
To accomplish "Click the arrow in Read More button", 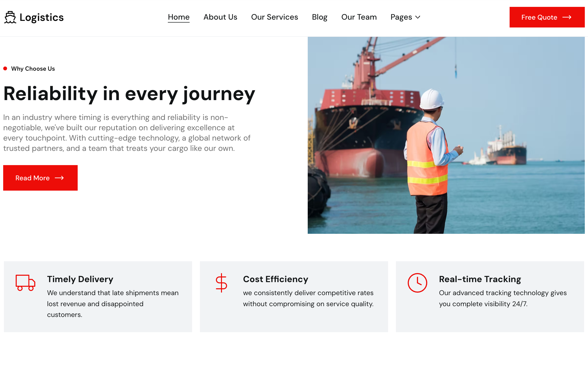I will [59, 178].
